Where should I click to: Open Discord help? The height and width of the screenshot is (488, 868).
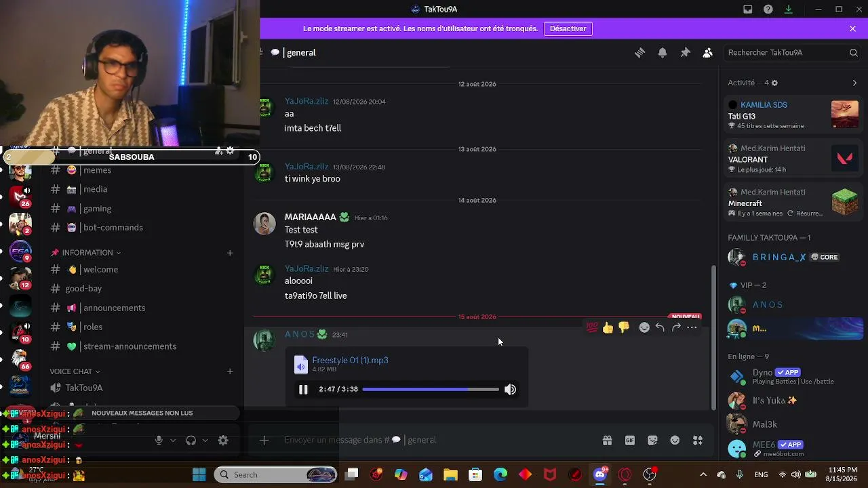(x=768, y=9)
